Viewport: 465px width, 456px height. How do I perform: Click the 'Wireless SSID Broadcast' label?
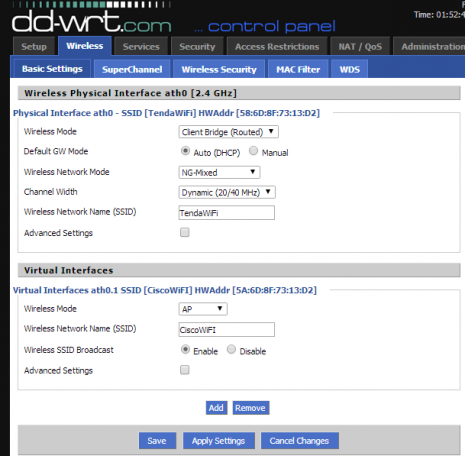69,350
